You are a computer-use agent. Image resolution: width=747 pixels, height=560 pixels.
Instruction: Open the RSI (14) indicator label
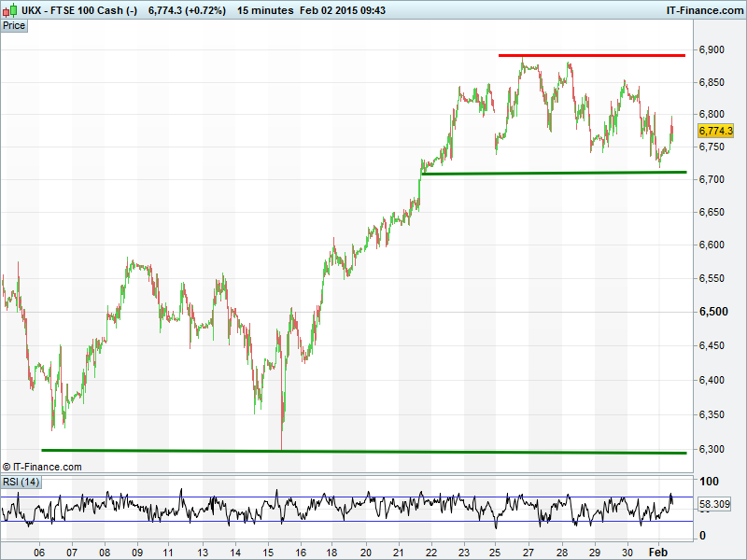pos(21,482)
